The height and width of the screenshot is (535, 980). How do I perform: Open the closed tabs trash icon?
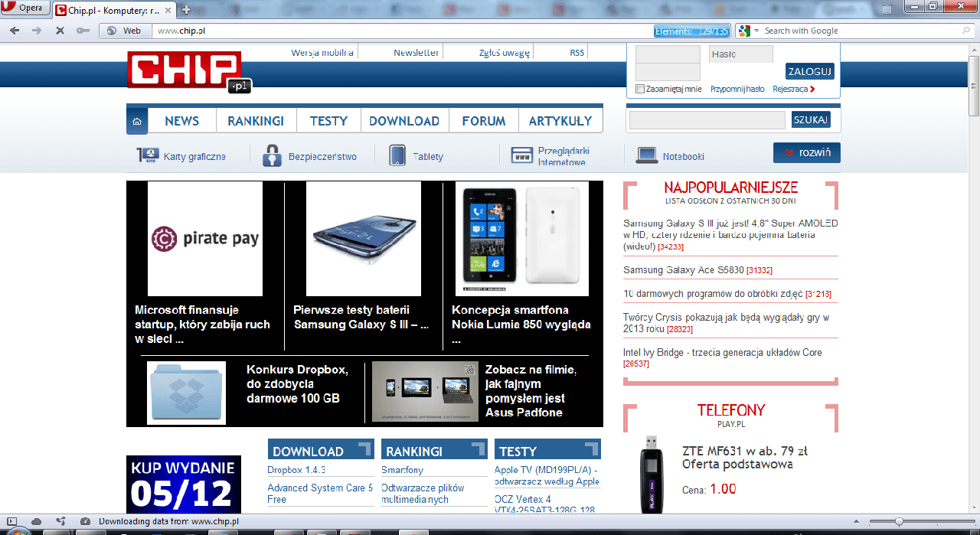point(887,8)
